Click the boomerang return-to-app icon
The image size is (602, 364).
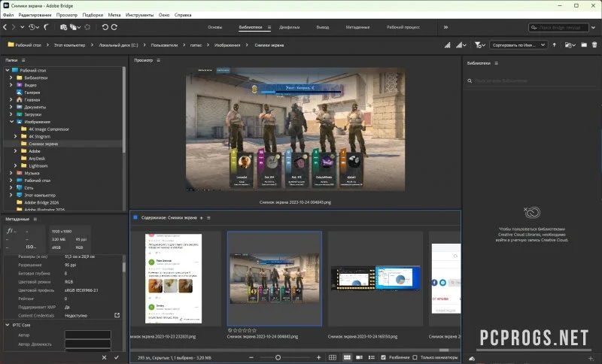click(x=46, y=27)
